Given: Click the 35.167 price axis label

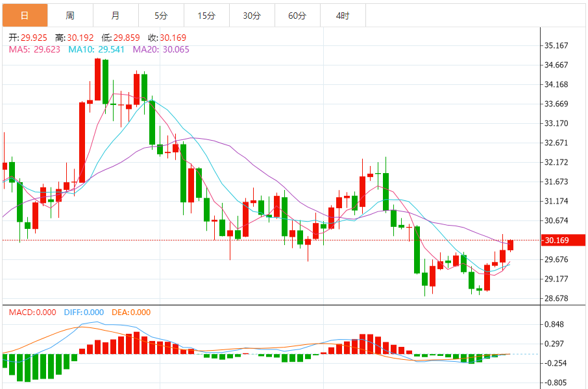Looking at the screenshot, I should pyautogui.click(x=556, y=46).
